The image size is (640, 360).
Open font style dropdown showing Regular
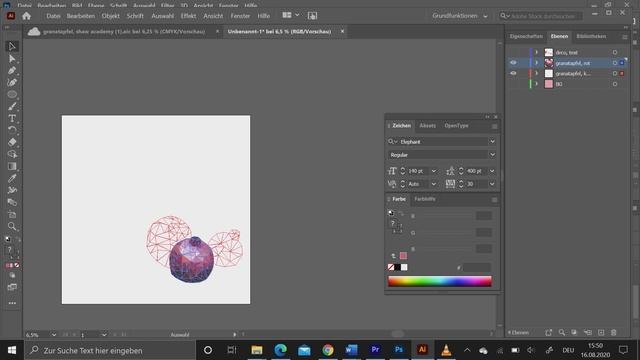coord(492,155)
